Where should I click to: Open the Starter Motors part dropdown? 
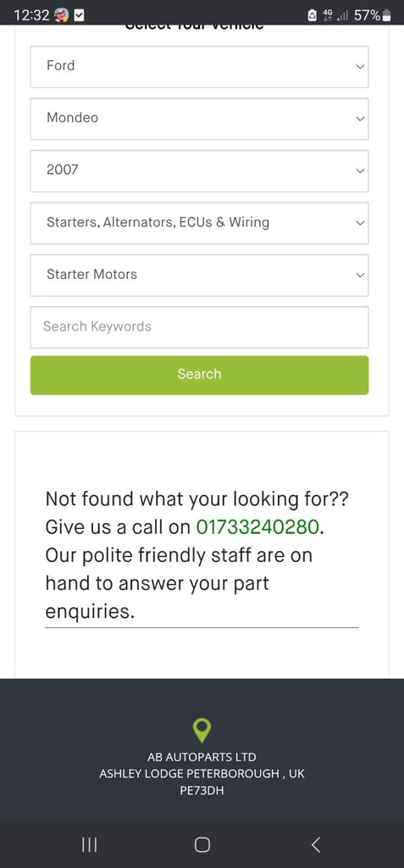coord(199,275)
